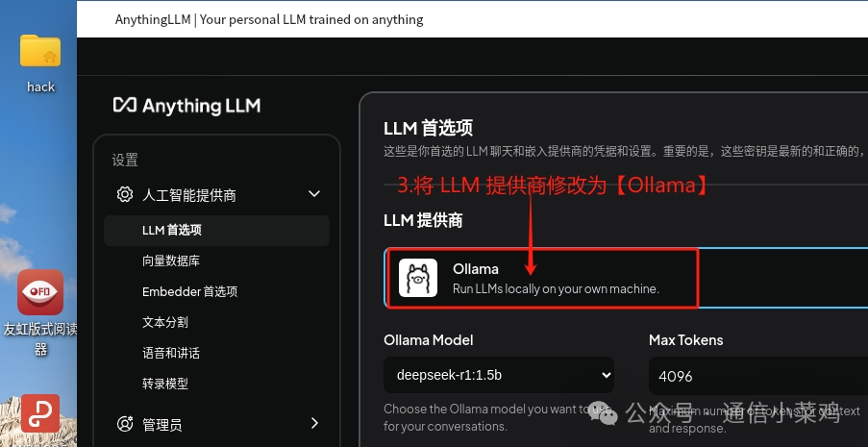Open 语音和讲话 settings
This screenshot has height=447, width=868.
coord(171,354)
